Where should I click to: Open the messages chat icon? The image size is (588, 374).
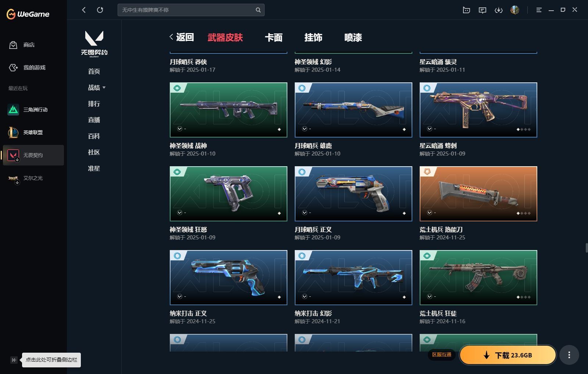[x=483, y=10]
